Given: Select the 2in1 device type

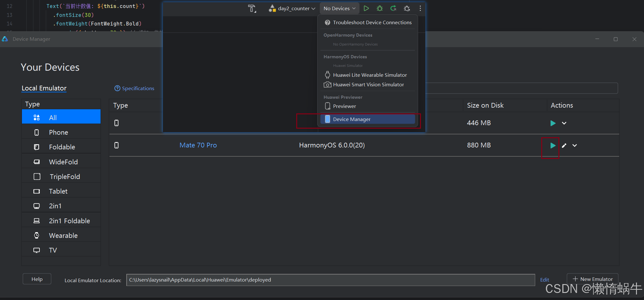Looking at the screenshot, I should pyautogui.click(x=61, y=206).
